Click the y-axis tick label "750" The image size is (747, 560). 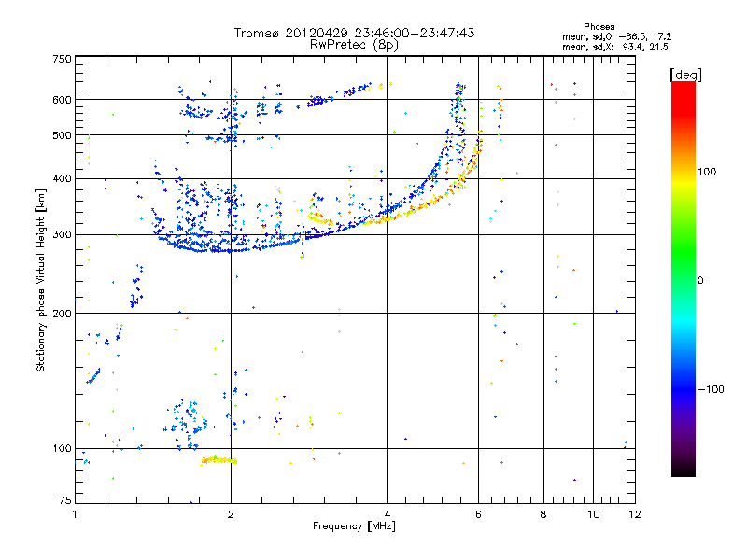62,59
